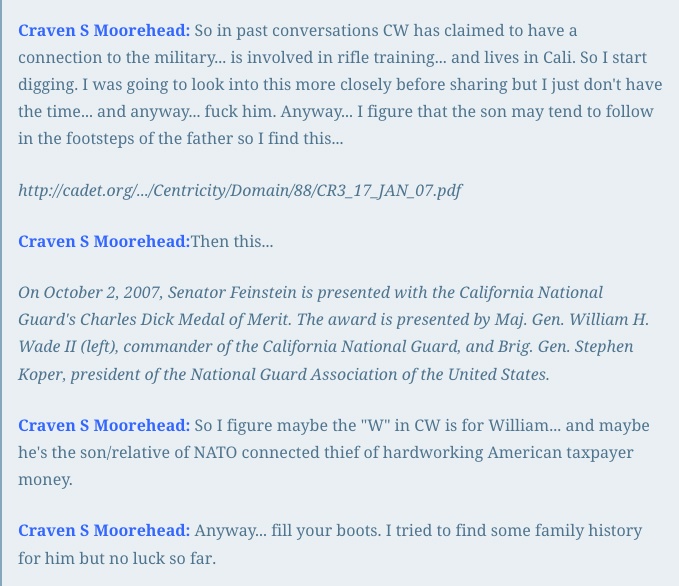Click Craven S Moorehead before "So I figure maybe"
The height and width of the screenshot is (586, 679).
(x=104, y=425)
